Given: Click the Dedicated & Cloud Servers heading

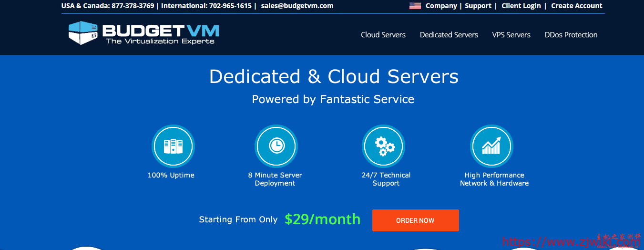Looking at the screenshot, I should pyautogui.click(x=334, y=77).
